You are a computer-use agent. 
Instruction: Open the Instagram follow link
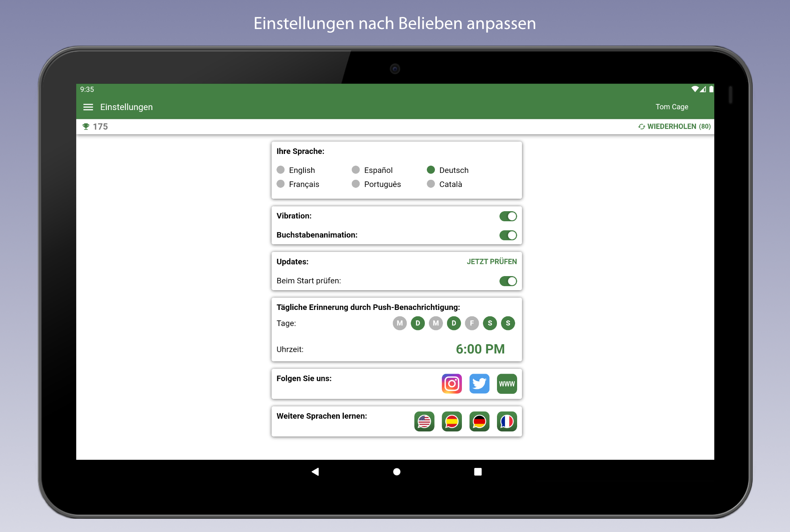coord(451,384)
